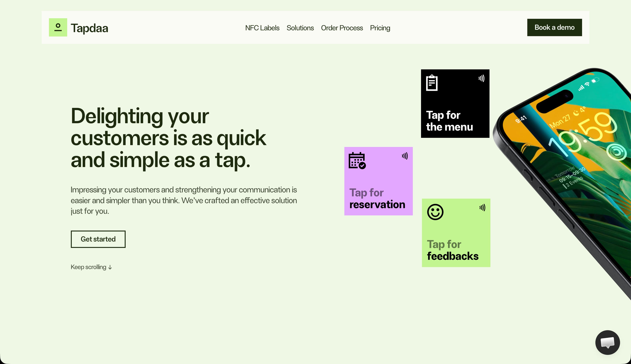631x364 pixels.
Task: Click the Keep scrolling link
Action: [x=89, y=267]
